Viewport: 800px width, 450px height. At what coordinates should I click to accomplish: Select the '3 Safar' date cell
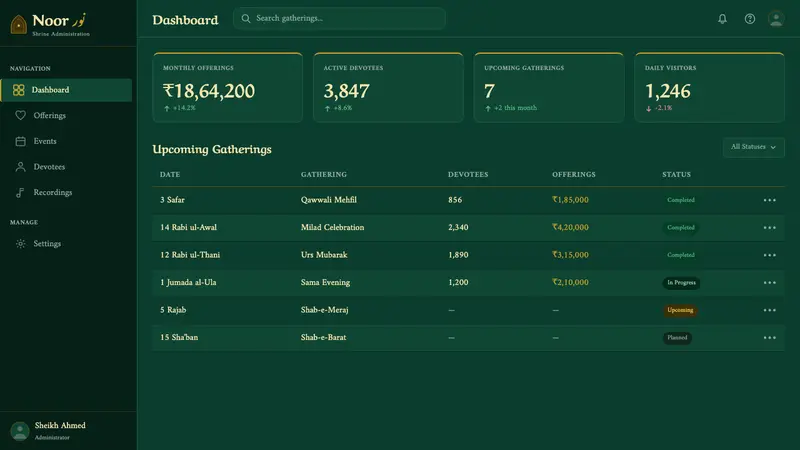point(172,200)
